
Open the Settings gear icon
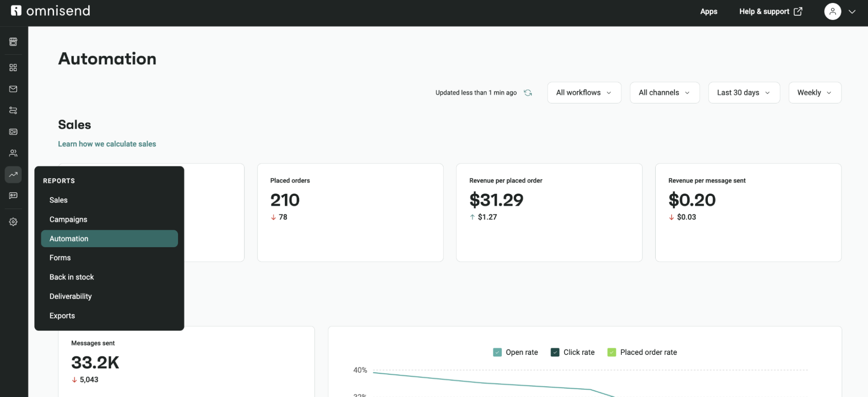point(13,222)
